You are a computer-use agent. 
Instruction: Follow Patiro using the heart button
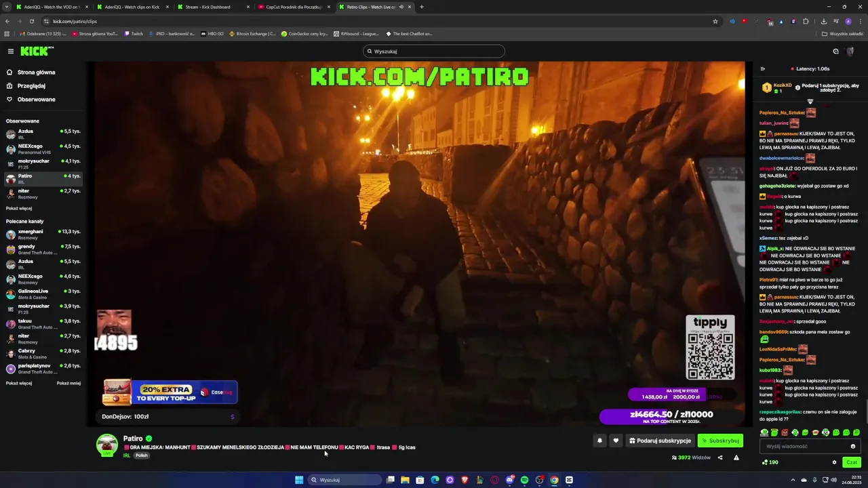[616, 441]
